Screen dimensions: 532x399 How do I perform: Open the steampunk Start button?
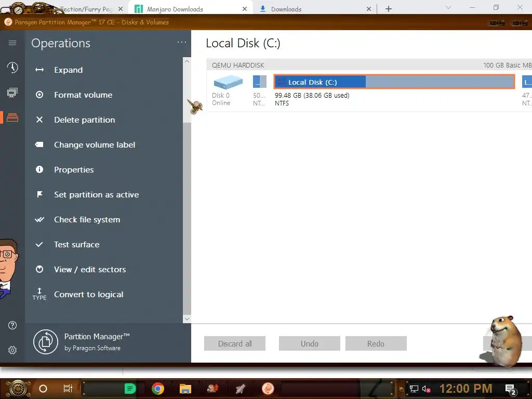pos(18,389)
